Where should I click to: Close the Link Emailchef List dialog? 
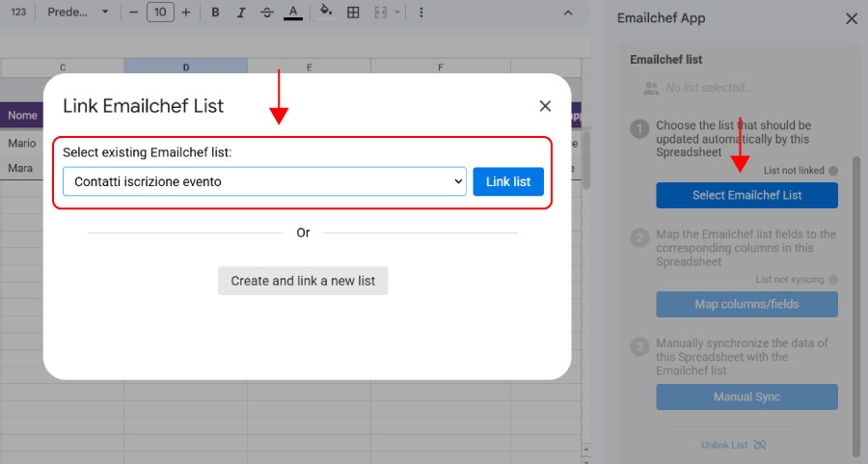click(545, 106)
